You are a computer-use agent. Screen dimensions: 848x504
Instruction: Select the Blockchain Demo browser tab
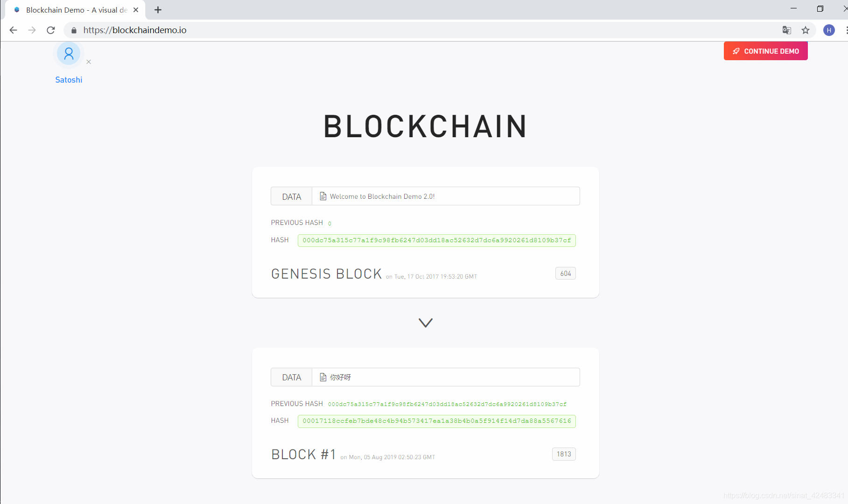click(75, 10)
